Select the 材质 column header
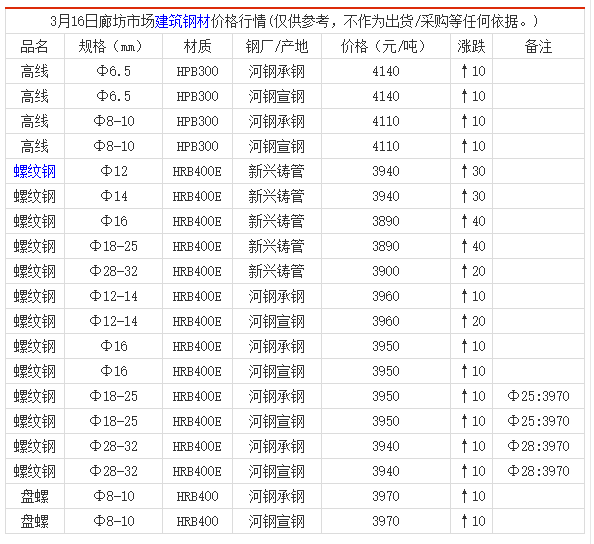This screenshot has width=594, height=544. pos(197,46)
